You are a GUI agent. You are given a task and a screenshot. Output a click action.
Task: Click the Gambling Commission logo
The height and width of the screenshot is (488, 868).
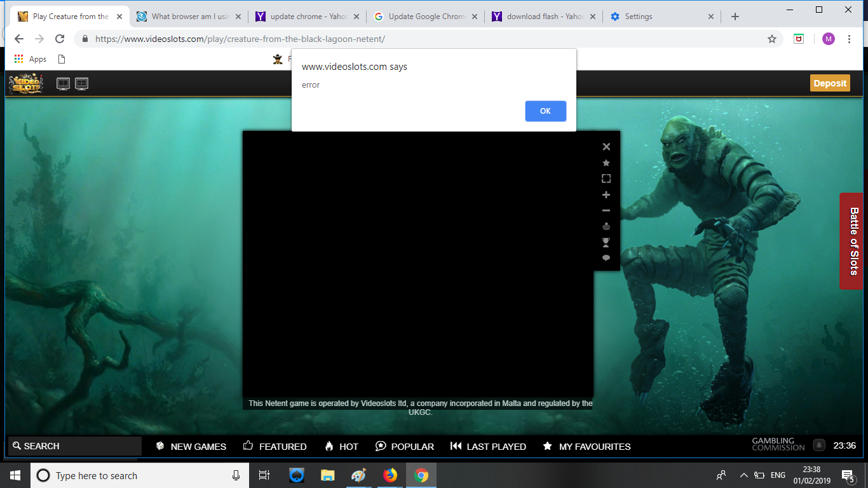tap(778, 444)
